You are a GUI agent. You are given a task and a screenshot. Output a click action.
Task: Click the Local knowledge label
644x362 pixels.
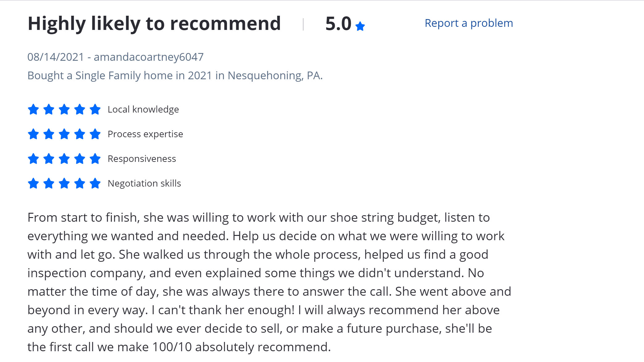[x=143, y=109]
